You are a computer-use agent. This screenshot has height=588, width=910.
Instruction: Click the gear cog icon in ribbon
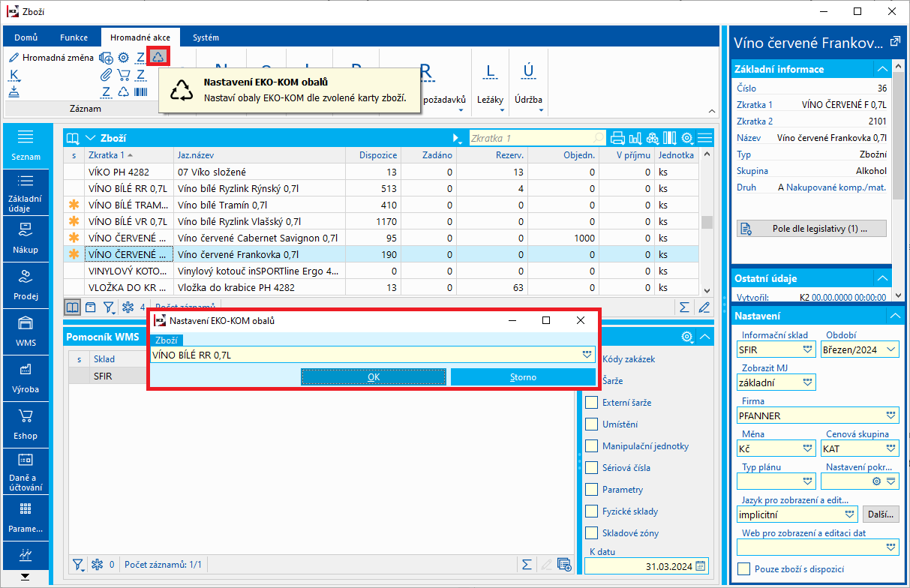pyautogui.click(x=124, y=57)
